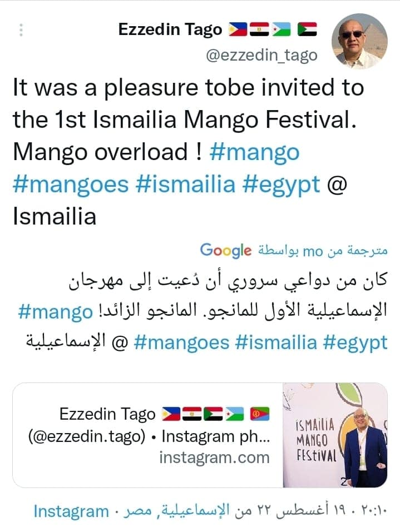Tap #mango hashtag in the English tweet

254,152
